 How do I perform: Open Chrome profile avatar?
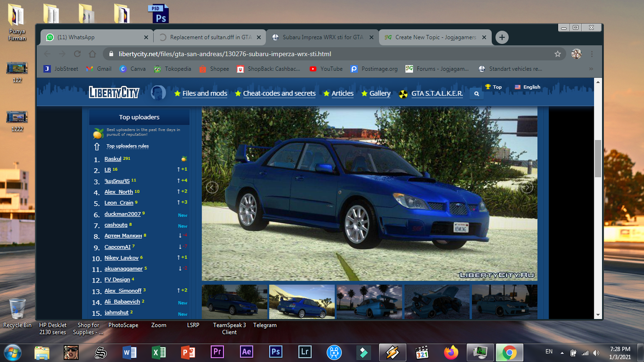(x=576, y=54)
